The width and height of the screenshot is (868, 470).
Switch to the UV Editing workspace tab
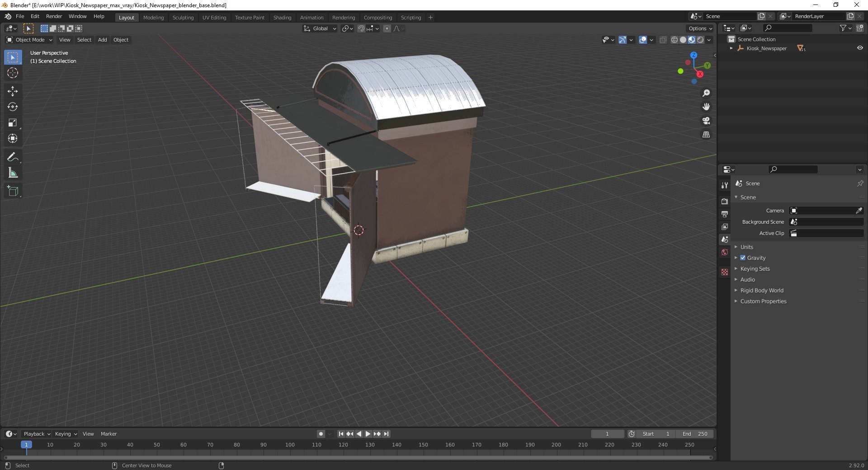pyautogui.click(x=214, y=18)
